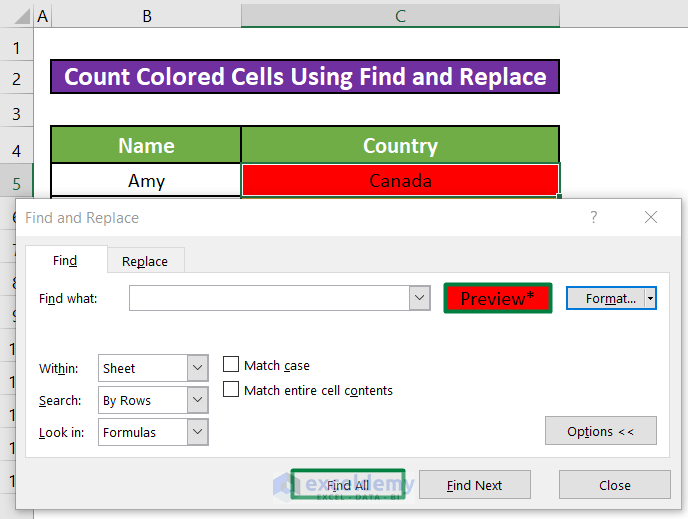Click into the Find what input field
The height and width of the screenshot is (519, 688).
coord(269,298)
